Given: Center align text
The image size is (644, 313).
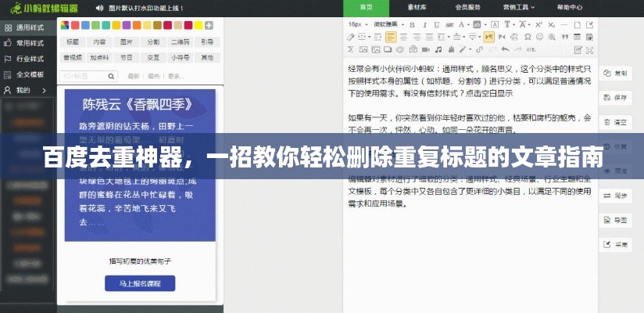Looking at the screenshot, I should [403, 37].
